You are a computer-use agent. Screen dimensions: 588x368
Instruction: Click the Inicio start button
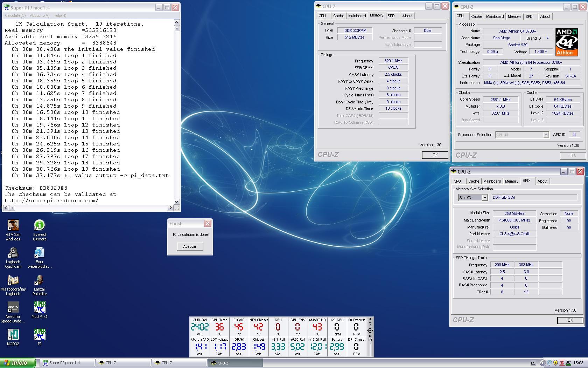tap(17, 363)
